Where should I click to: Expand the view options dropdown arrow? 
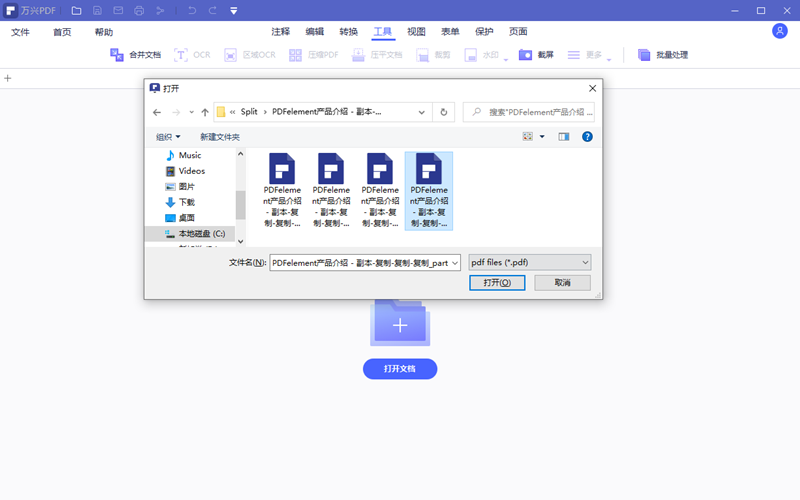coord(542,136)
